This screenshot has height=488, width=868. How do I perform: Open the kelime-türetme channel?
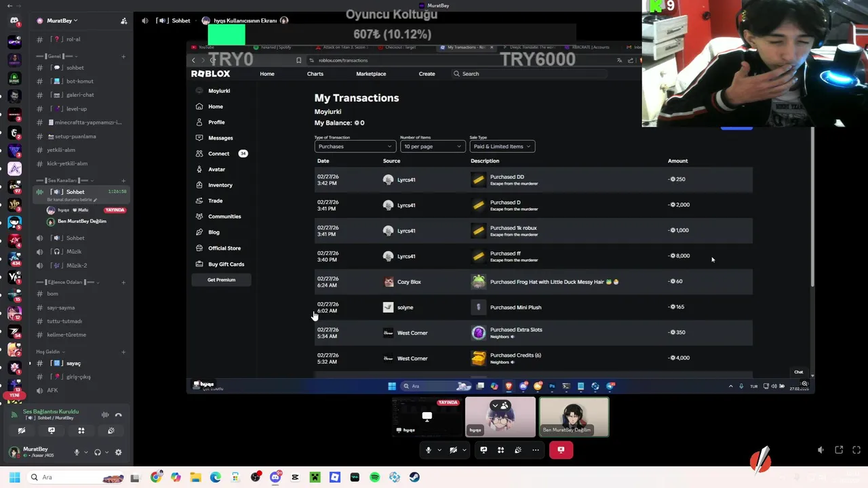click(81, 335)
